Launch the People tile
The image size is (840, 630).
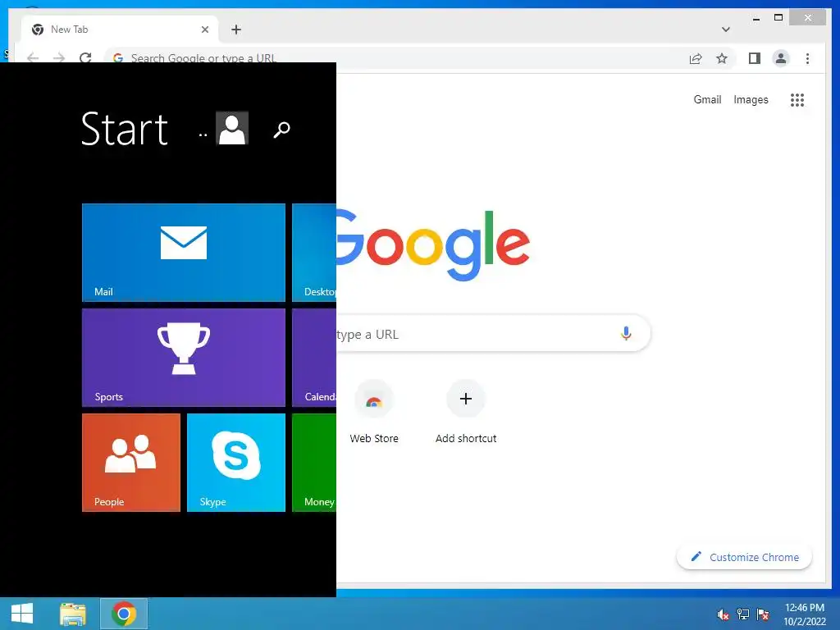coord(131,463)
